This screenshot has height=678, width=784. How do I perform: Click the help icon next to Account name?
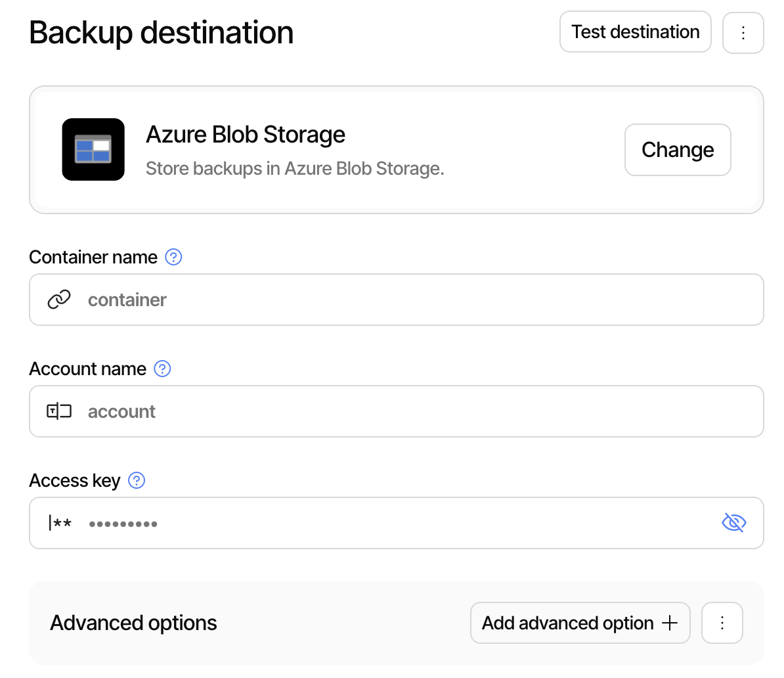click(x=162, y=369)
